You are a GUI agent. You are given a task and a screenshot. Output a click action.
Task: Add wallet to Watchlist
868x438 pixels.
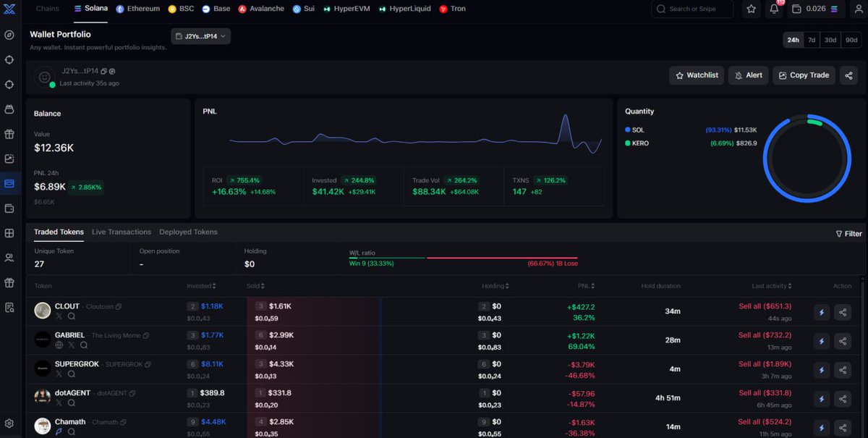coord(697,75)
